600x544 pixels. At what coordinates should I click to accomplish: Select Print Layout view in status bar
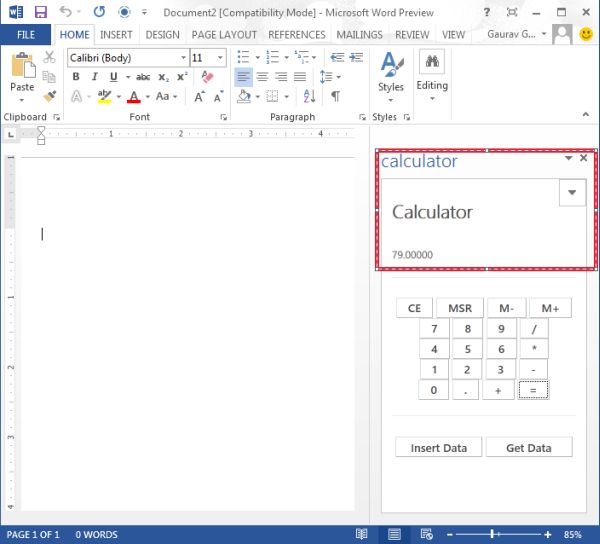[394, 534]
